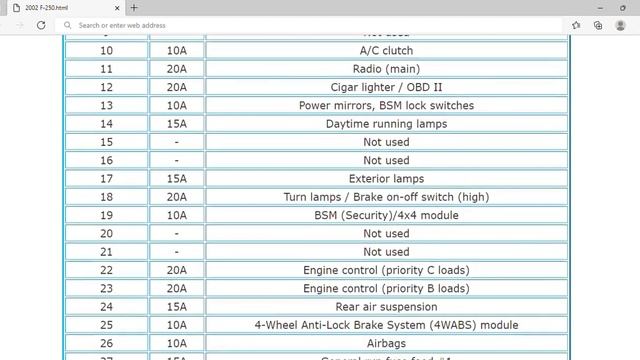
Task: Click fuse number 13 cell
Action: (x=107, y=106)
